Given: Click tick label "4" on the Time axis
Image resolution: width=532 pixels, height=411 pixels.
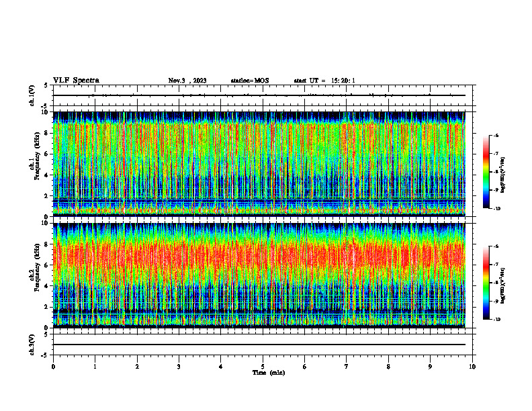Looking at the screenshot, I should pos(221,367).
